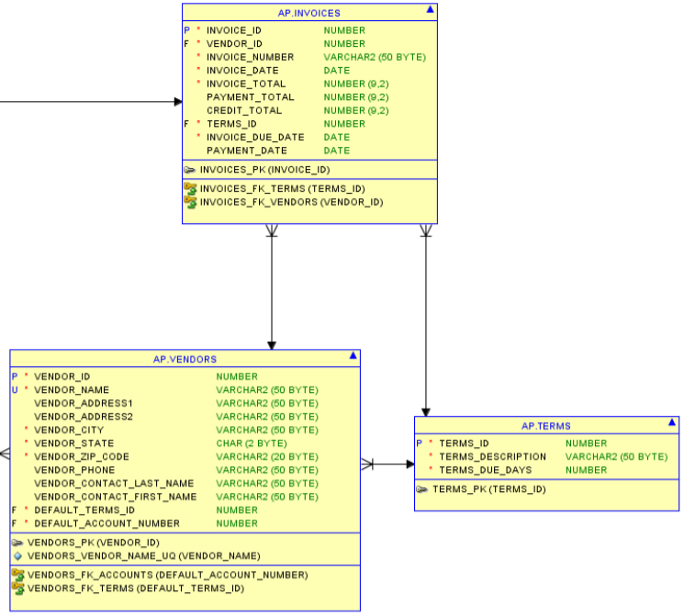This screenshot has width=684, height=616.
Task: Click the INVOICES_FK_TERMS foreign key icon
Action: pos(190,188)
